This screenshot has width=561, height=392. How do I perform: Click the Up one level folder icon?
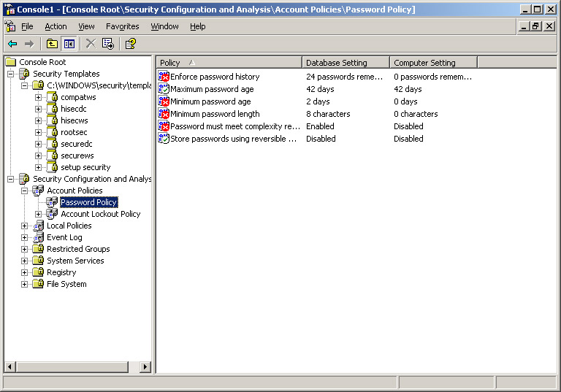coord(52,44)
